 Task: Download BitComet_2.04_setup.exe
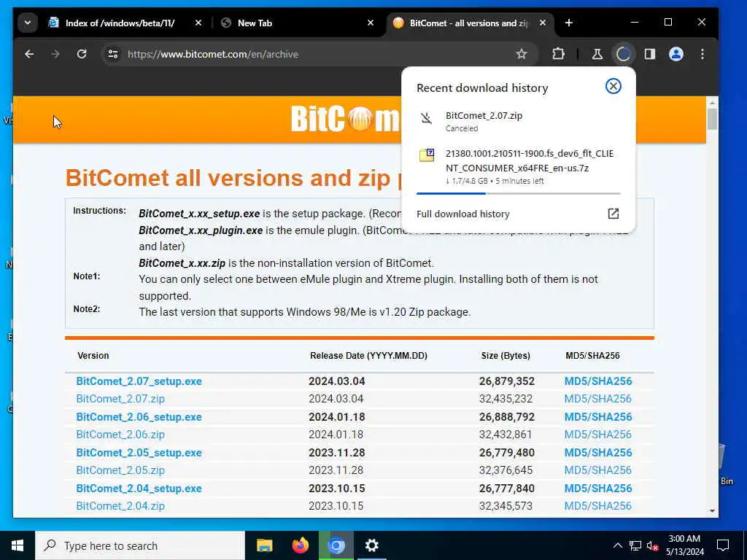point(139,489)
